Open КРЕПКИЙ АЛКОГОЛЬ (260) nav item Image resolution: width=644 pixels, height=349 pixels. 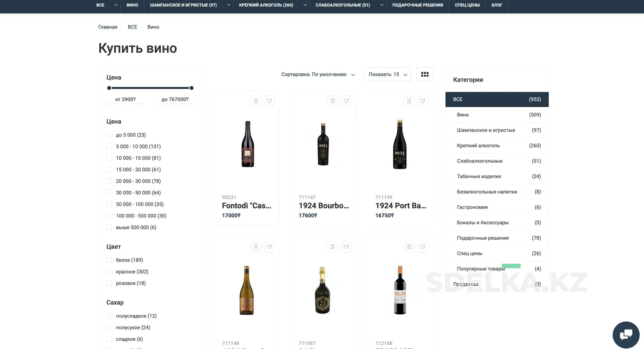coord(266,5)
